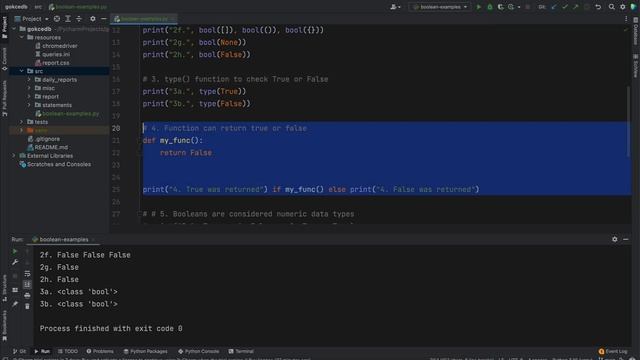Image resolution: width=640 pixels, height=360 pixels.
Task: Run boolean-examples with the green Run arrow in the top toolbar
Action: pyautogui.click(x=478, y=7)
